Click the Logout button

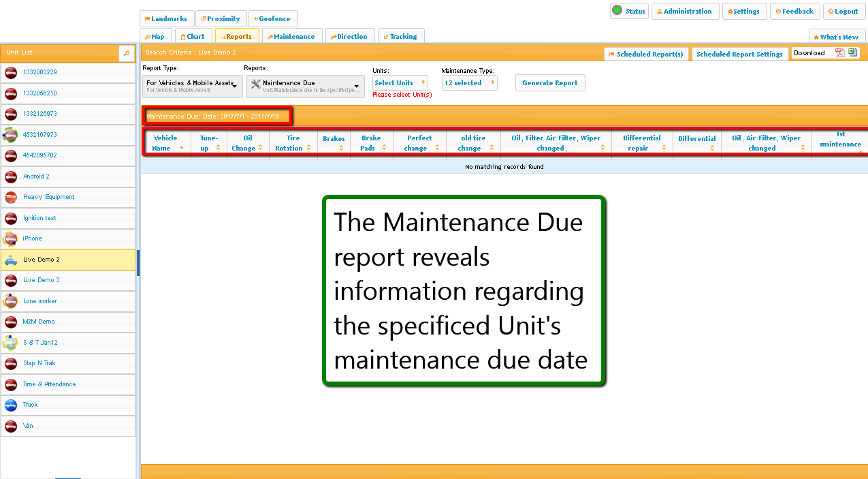pos(843,12)
